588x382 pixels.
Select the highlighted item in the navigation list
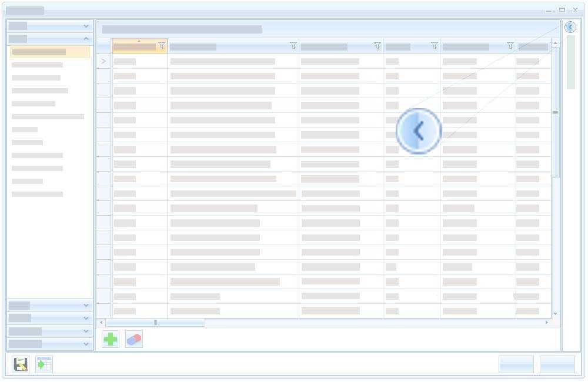pyautogui.click(x=50, y=52)
